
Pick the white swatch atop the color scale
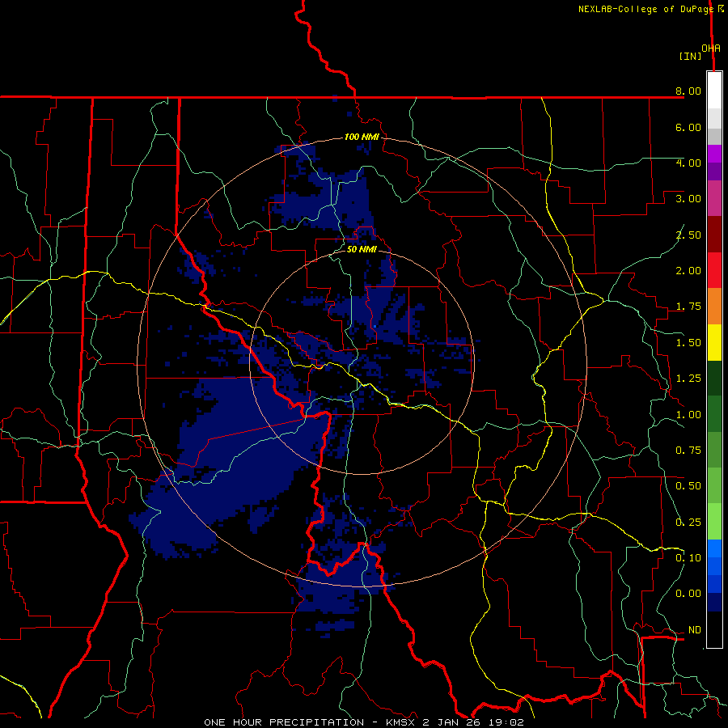pos(714,91)
